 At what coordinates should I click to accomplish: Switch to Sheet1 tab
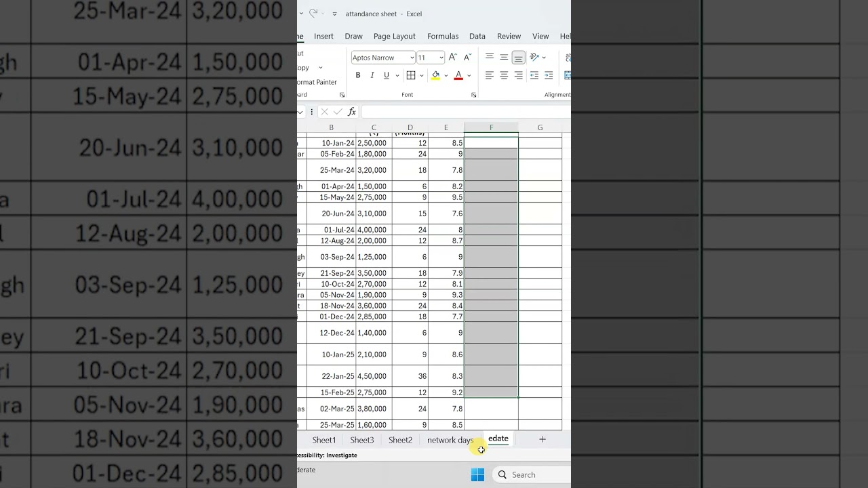coord(324,440)
